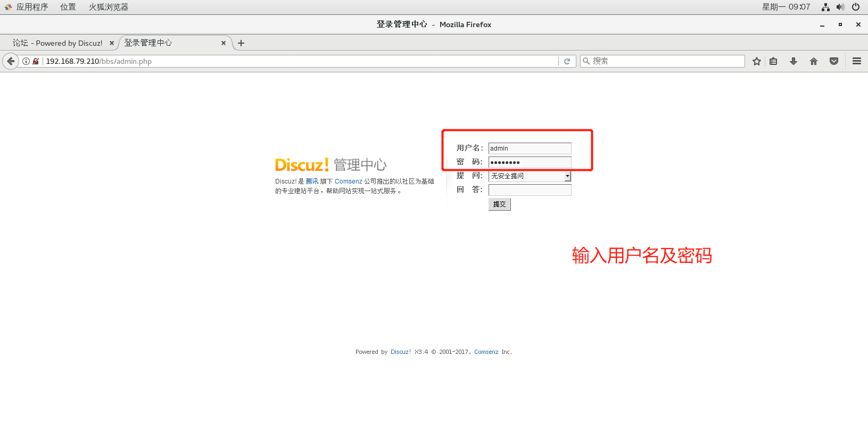This screenshot has height=430, width=868.
Task: Open the 火狐浏览器 panel menu
Action: click(x=109, y=7)
